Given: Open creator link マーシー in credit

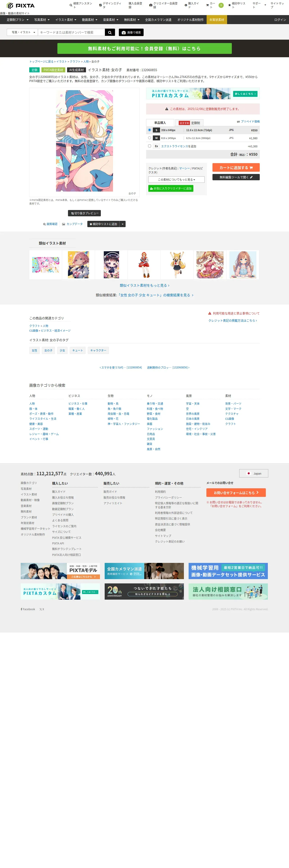Looking at the screenshot, I should [184, 169].
